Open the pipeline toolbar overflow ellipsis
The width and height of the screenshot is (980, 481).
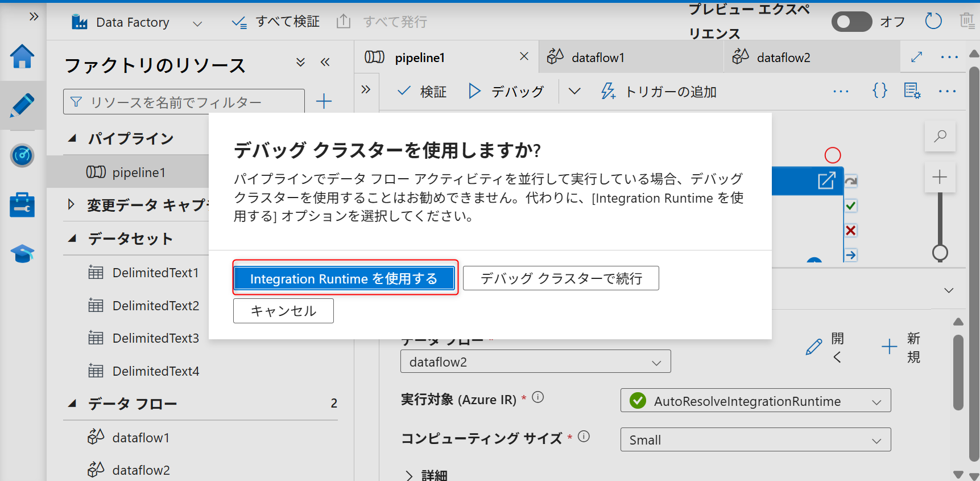(x=841, y=91)
